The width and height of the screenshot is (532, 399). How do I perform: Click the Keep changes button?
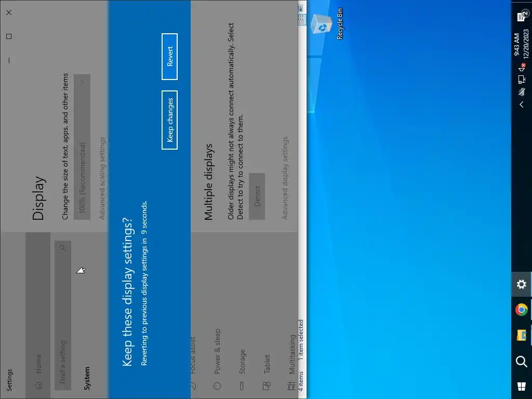point(170,120)
